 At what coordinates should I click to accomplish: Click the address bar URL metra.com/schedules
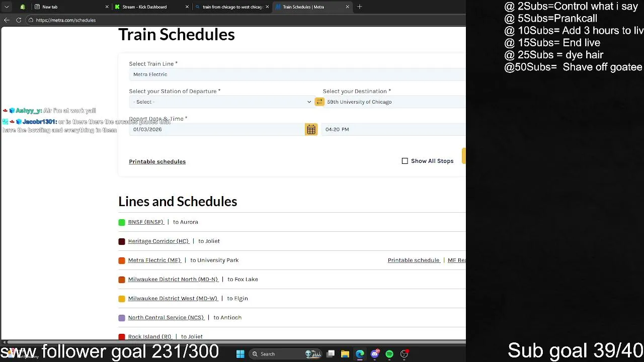click(66, 20)
